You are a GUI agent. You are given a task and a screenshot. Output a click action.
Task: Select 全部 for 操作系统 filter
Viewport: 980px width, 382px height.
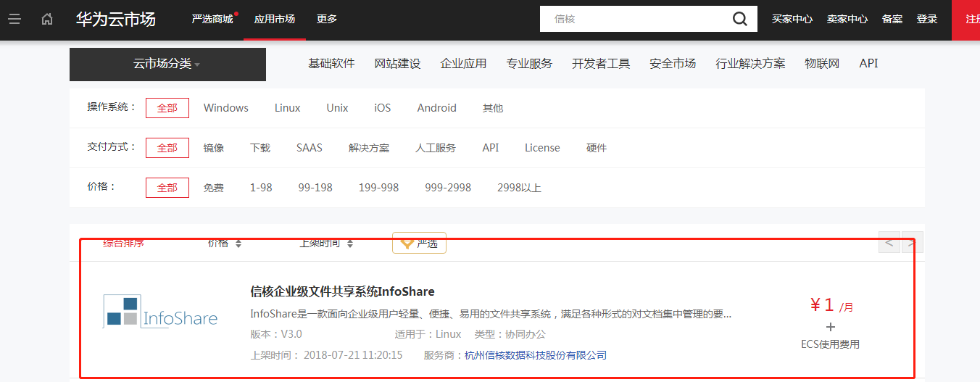[167, 108]
